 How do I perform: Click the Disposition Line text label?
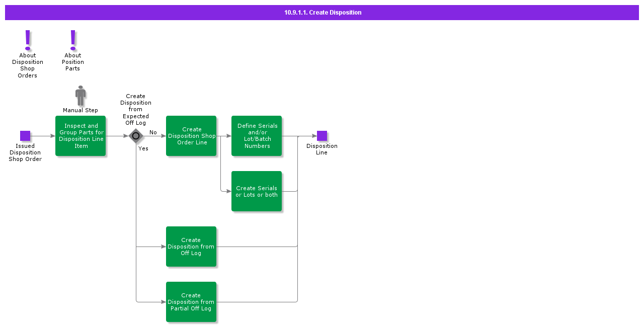pyautogui.click(x=322, y=149)
